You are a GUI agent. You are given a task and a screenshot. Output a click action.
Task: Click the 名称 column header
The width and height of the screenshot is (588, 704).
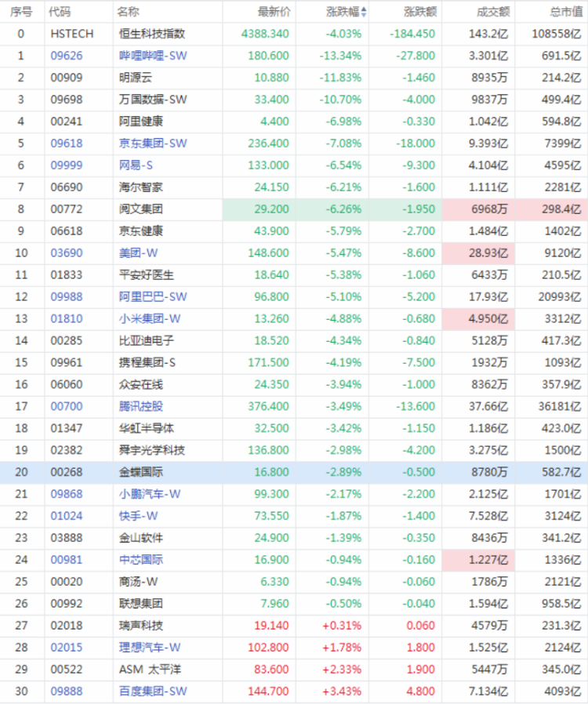point(128,12)
